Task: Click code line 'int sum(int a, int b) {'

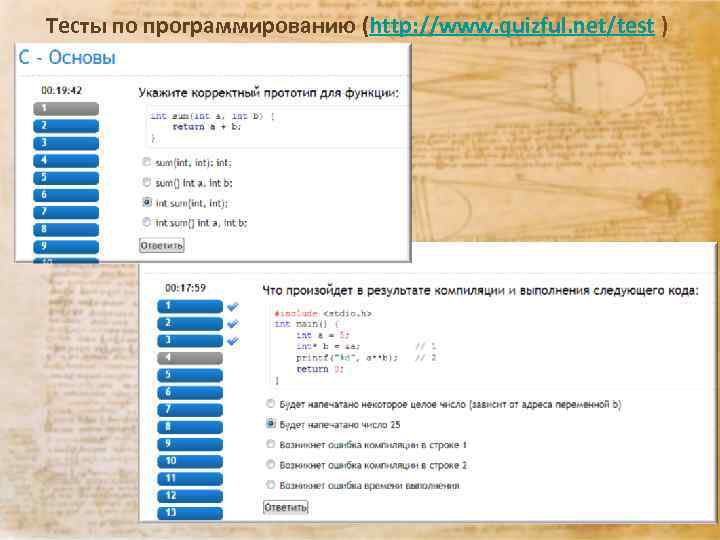Action: click(x=213, y=116)
